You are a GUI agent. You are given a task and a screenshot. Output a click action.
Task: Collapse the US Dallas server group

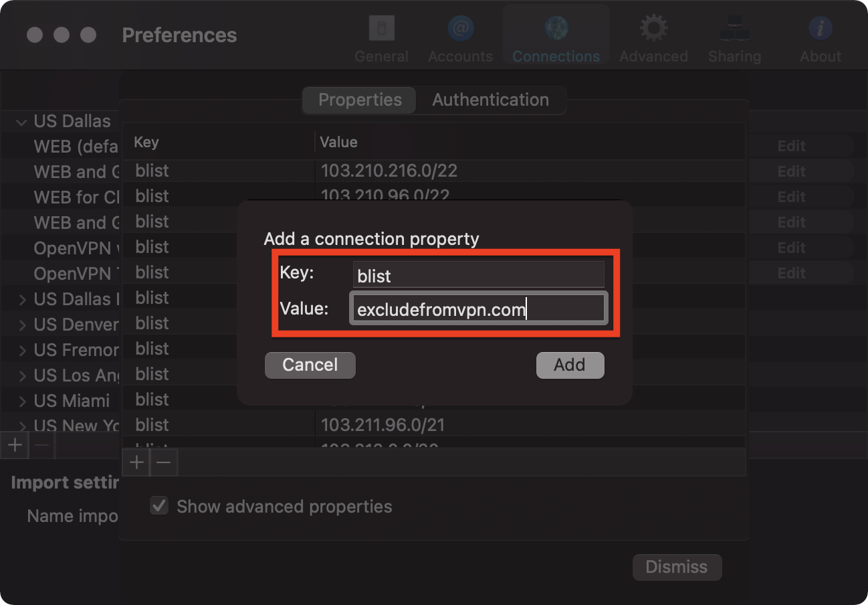(22, 122)
